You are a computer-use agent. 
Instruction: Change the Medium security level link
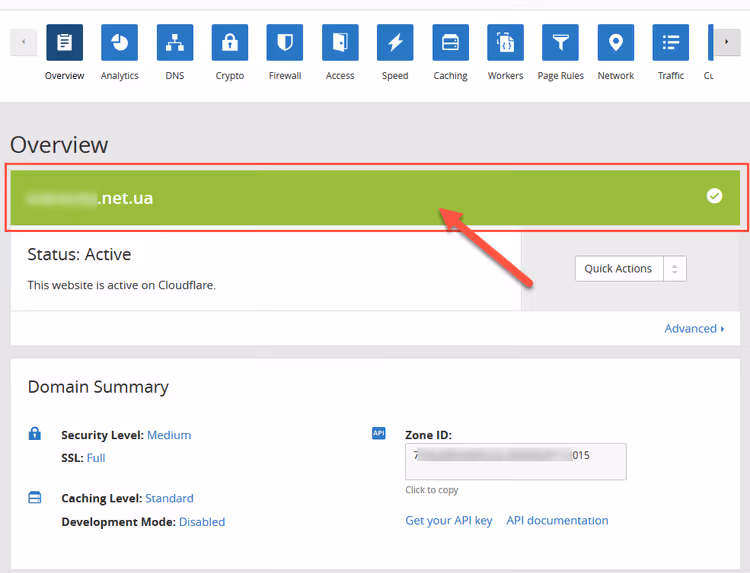coord(169,435)
